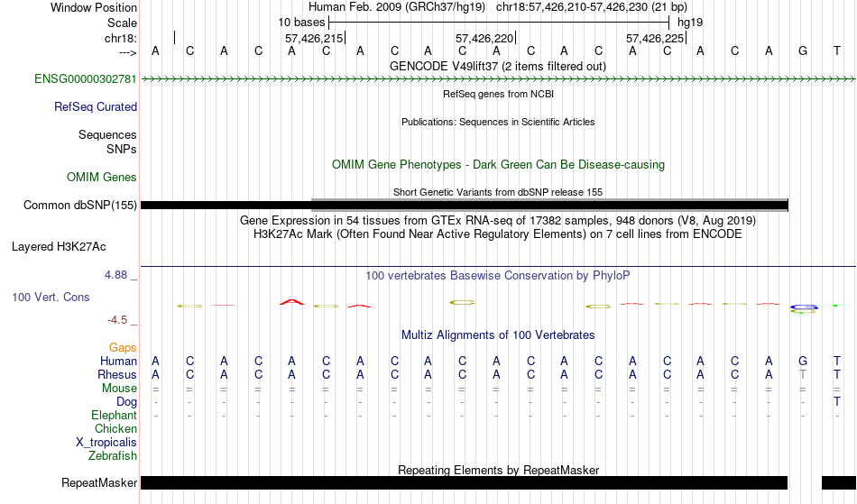Click the Publications: Sequences in Scientific Articles title
Screen dimensions: 857x504
click(498, 122)
